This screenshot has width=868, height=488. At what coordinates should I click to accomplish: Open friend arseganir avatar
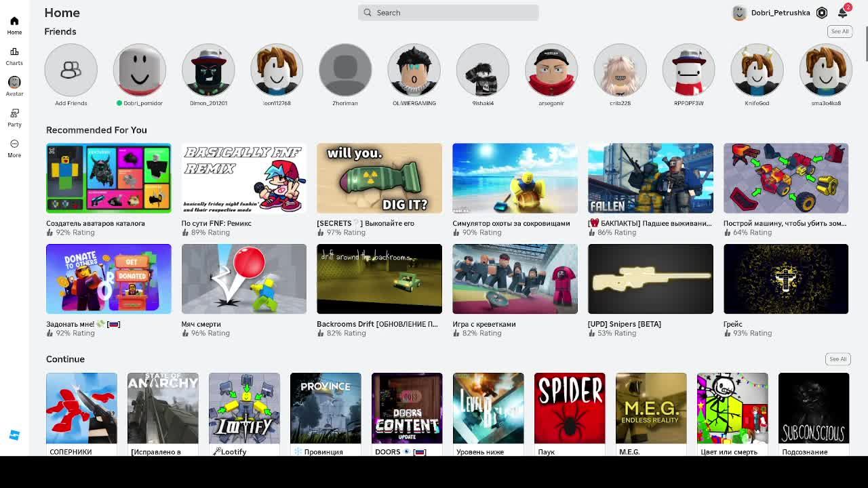[551, 70]
